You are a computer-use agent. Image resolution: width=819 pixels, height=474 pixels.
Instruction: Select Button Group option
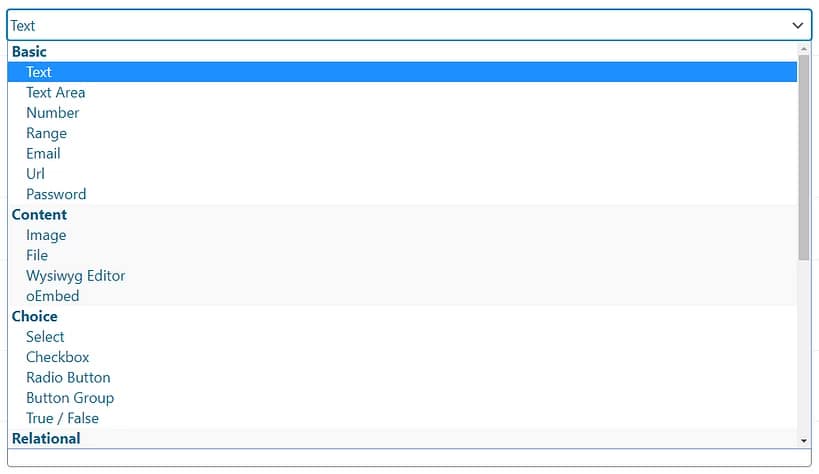(70, 398)
